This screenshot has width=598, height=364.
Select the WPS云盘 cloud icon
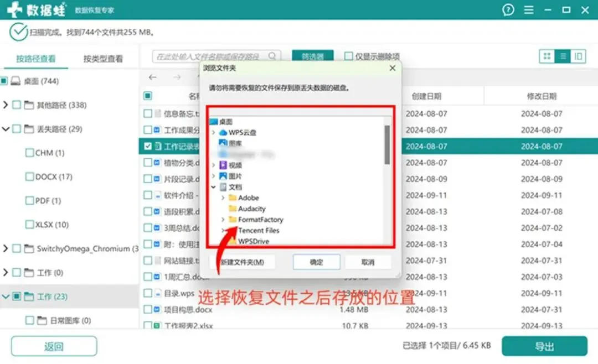223,132
